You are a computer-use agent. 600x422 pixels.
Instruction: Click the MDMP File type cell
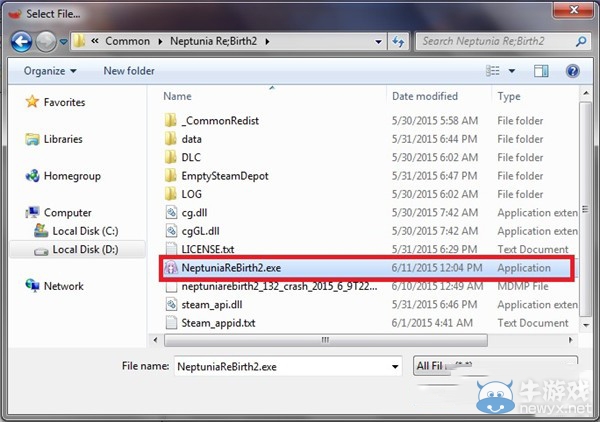523,286
